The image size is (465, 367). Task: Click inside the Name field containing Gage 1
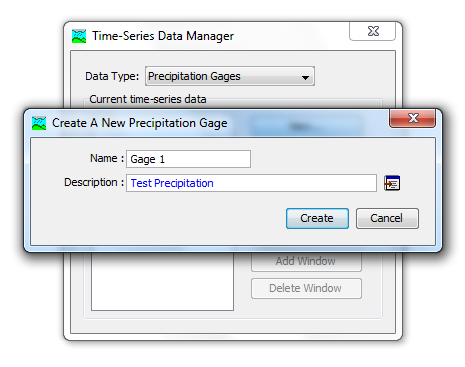click(188, 159)
